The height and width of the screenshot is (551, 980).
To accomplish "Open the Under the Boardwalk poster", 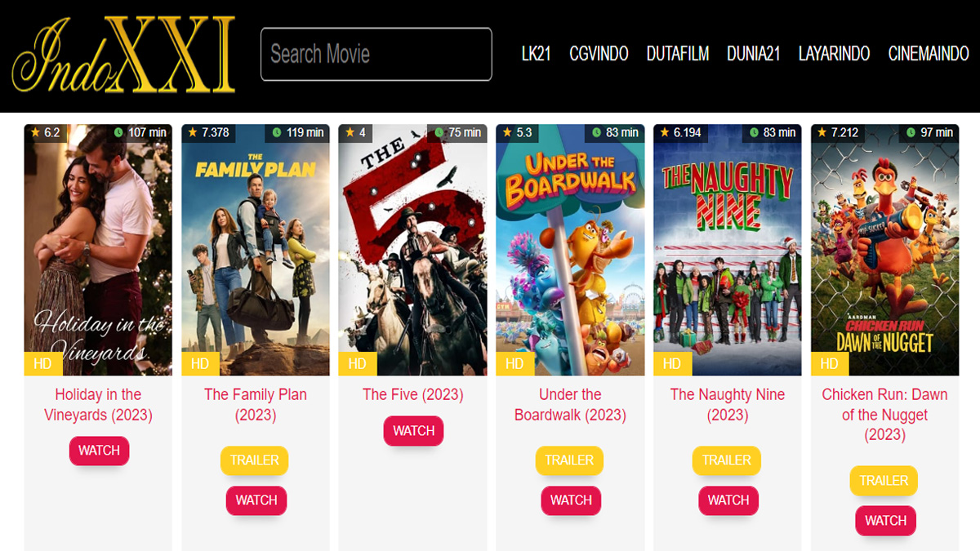I will (x=570, y=250).
